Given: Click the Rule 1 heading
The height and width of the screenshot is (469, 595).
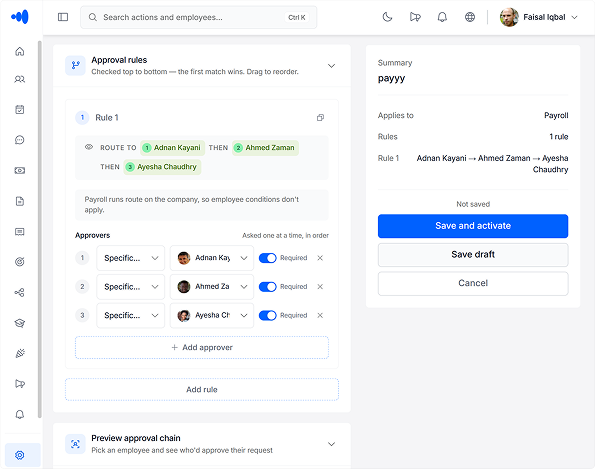Looking at the screenshot, I should (x=107, y=118).
